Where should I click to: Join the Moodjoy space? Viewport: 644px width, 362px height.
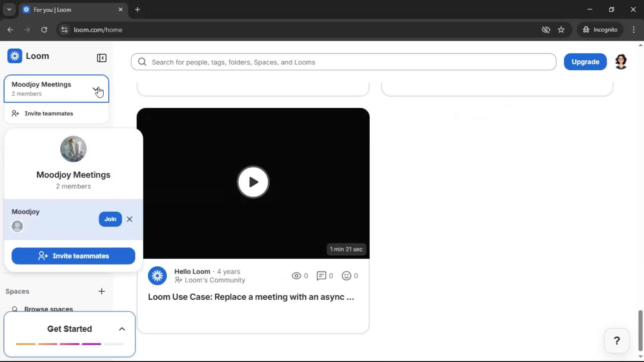pos(110,219)
